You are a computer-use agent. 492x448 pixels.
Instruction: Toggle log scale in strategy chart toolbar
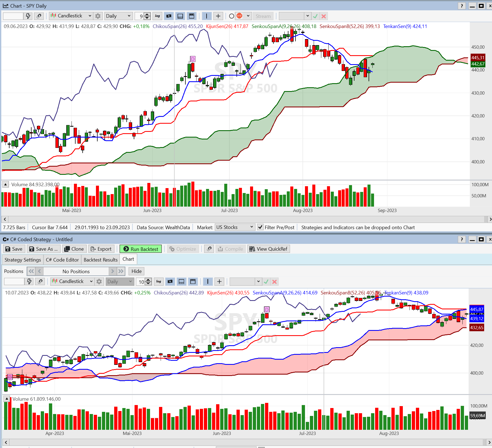click(x=159, y=281)
